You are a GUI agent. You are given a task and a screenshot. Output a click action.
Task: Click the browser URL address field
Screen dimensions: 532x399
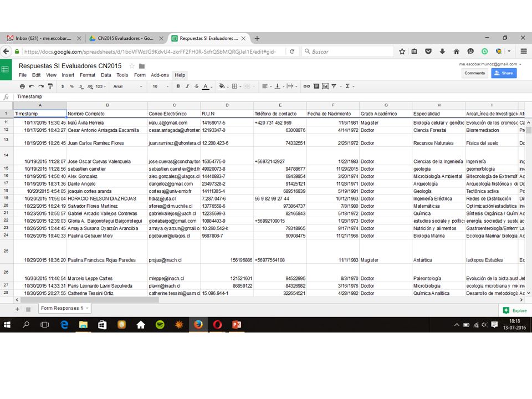(x=149, y=52)
